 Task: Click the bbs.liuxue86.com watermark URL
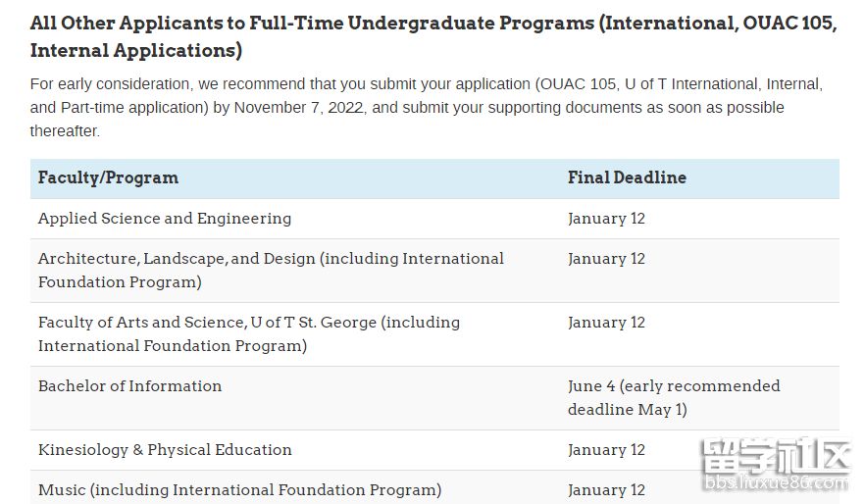click(x=773, y=483)
